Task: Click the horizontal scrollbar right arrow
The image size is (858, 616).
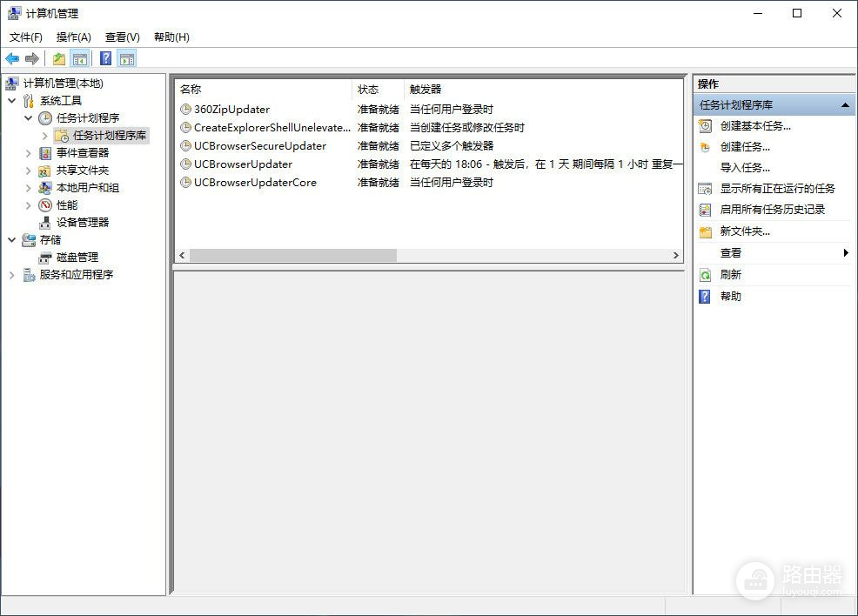Action: 675,256
